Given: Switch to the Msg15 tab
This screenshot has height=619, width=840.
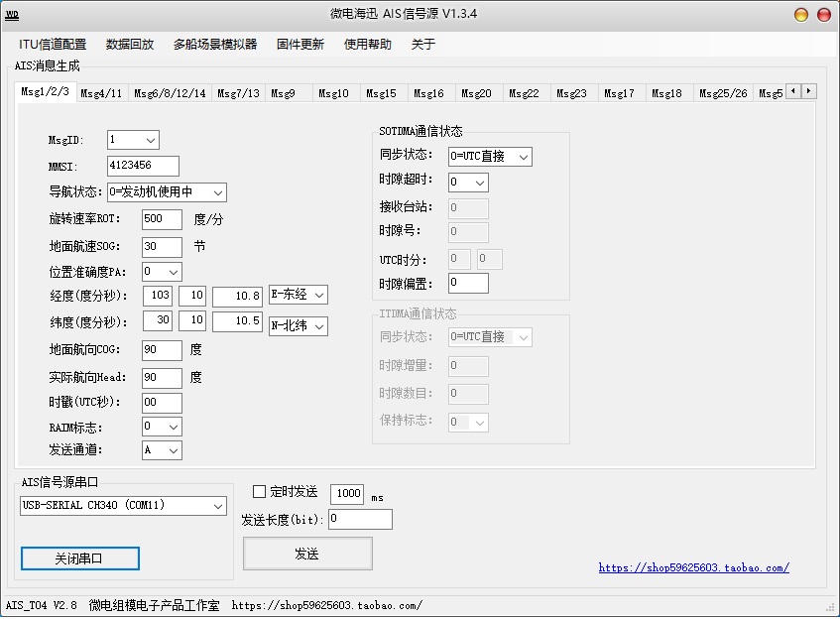Looking at the screenshot, I should pyautogui.click(x=382, y=93).
